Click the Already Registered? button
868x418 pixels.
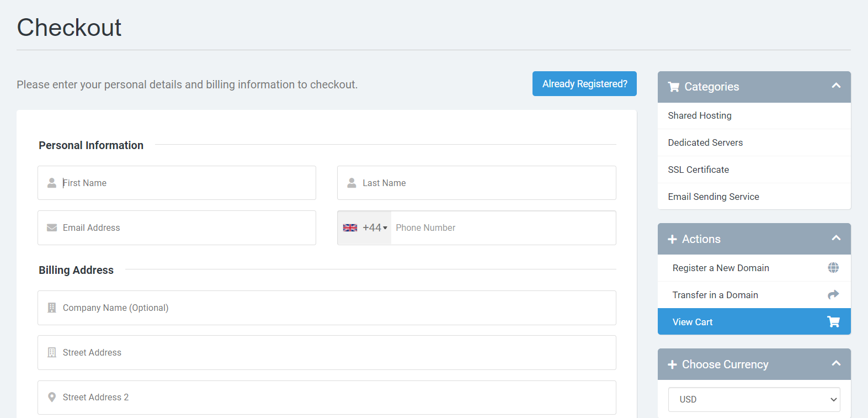(584, 84)
